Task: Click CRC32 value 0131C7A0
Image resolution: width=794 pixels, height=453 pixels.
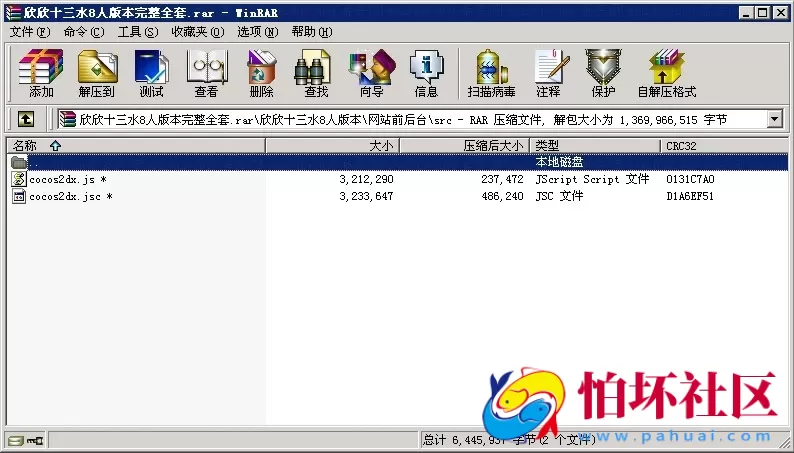Action: (x=690, y=179)
